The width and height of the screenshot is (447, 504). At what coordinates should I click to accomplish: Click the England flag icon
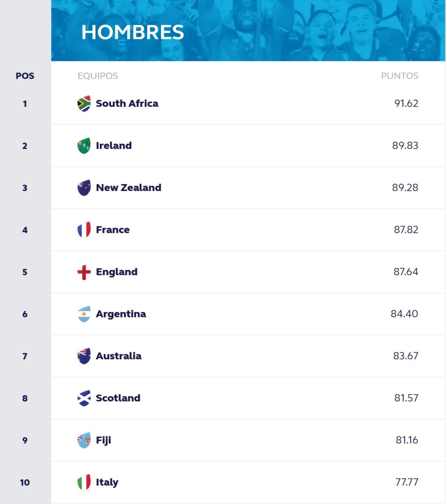point(84,272)
